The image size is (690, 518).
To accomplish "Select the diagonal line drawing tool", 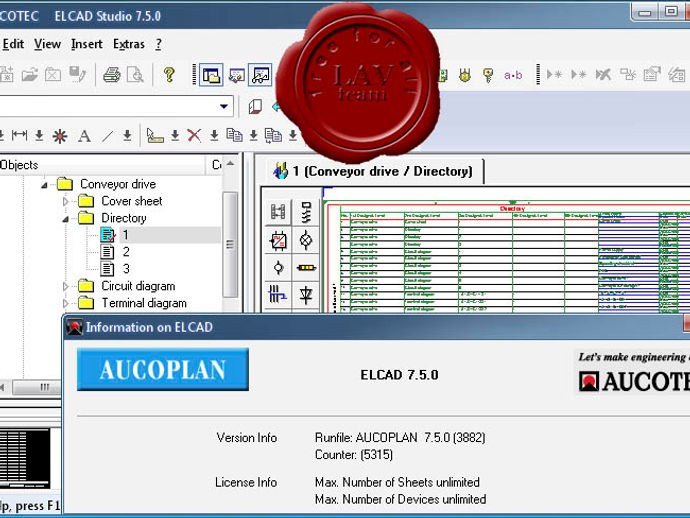I will point(107,136).
